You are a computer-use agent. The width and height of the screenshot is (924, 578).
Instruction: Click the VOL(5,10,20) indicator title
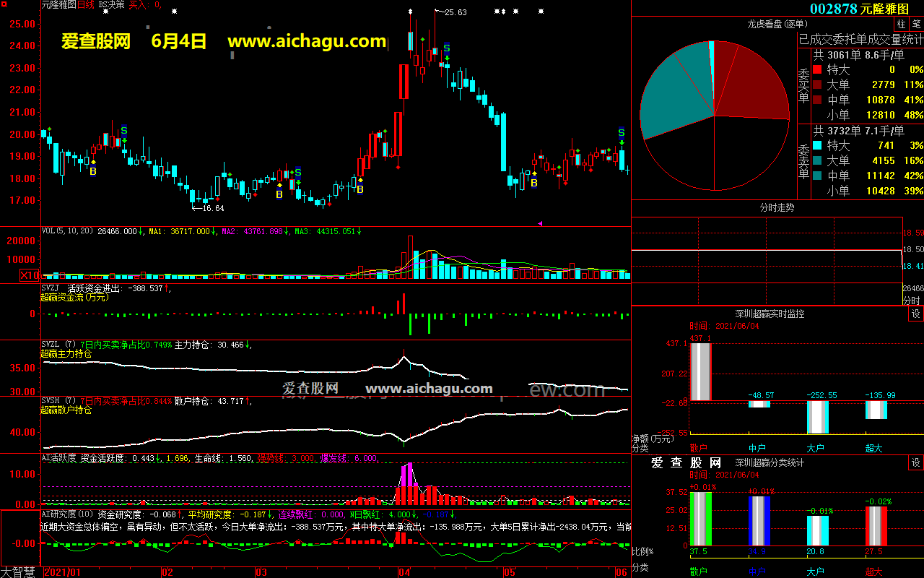pyautogui.click(x=68, y=231)
